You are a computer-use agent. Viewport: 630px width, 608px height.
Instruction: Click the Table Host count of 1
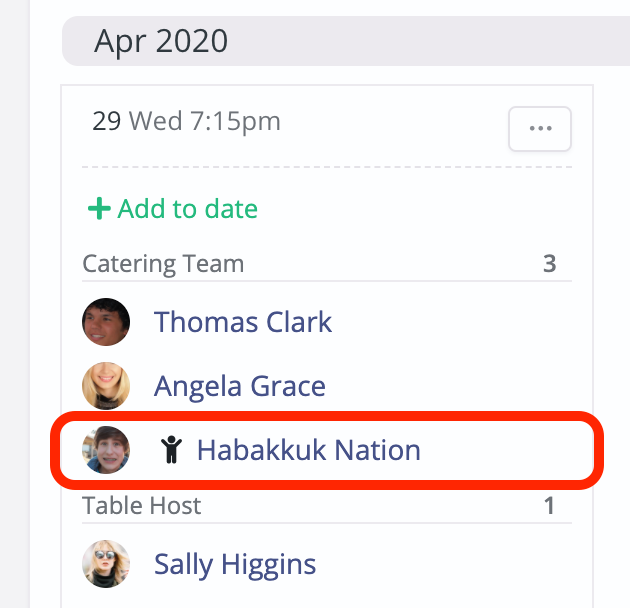(549, 506)
